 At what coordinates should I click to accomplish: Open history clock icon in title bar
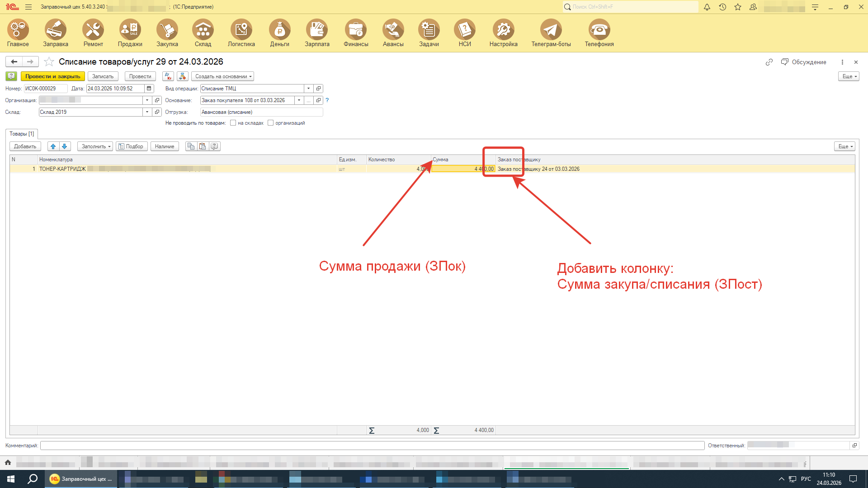click(x=722, y=7)
